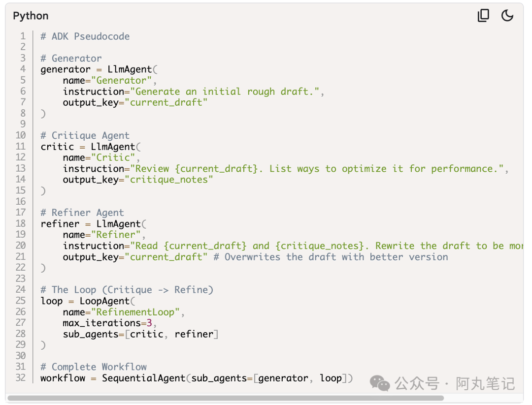Click the LlmAgent text on line 4

[x=130, y=69]
